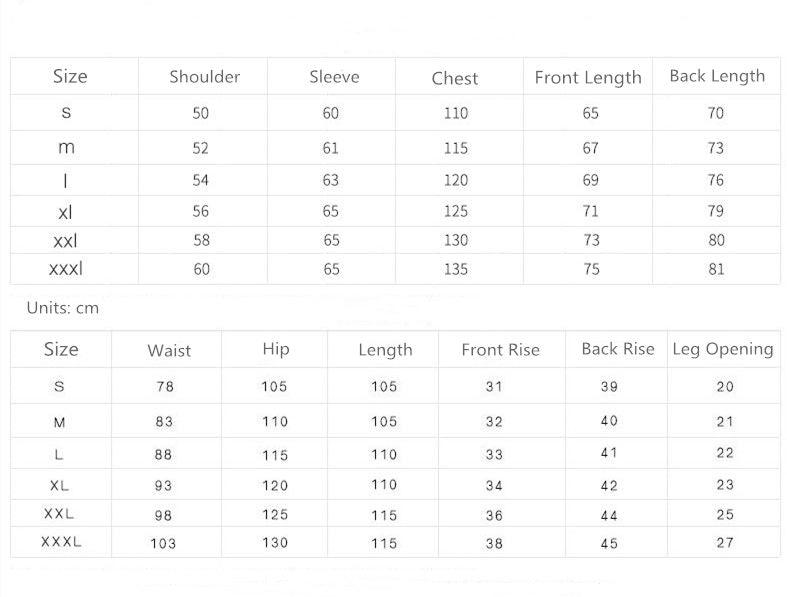Image resolution: width=787 pixels, height=597 pixels.
Task: Click waist value 103 in the XXXL row
Action: click(163, 543)
